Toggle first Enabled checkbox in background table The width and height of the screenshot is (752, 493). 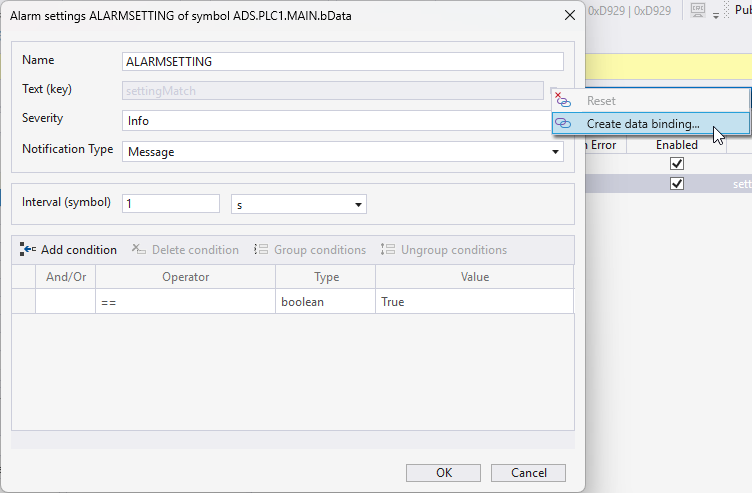click(x=677, y=164)
